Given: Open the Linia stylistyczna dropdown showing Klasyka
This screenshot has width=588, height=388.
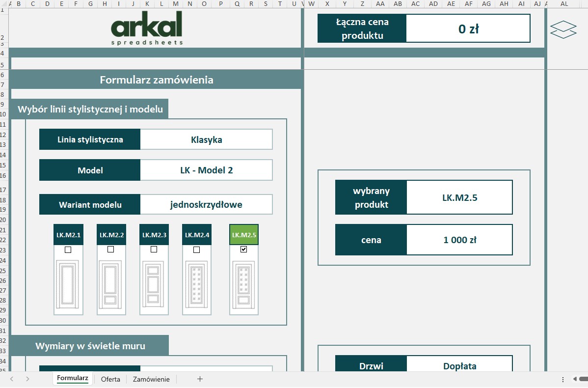Looking at the screenshot, I should point(206,139).
